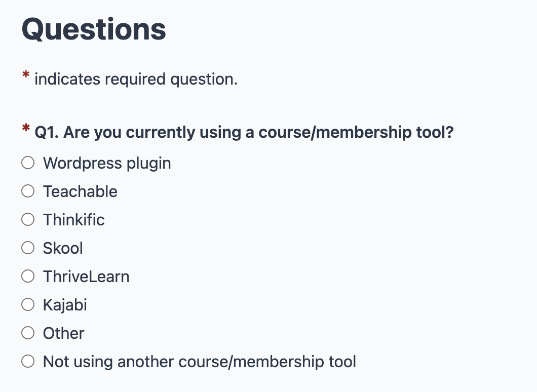Select the Other radio button
This screenshot has width=537, height=392.
28,333
